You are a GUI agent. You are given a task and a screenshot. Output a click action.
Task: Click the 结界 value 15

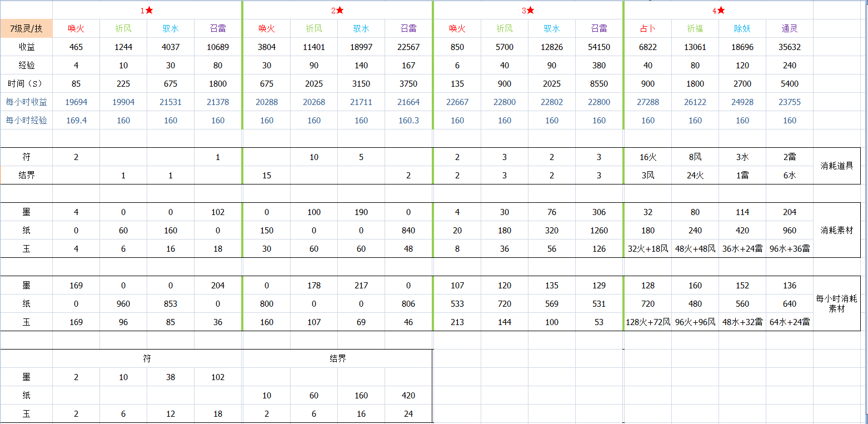267,175
